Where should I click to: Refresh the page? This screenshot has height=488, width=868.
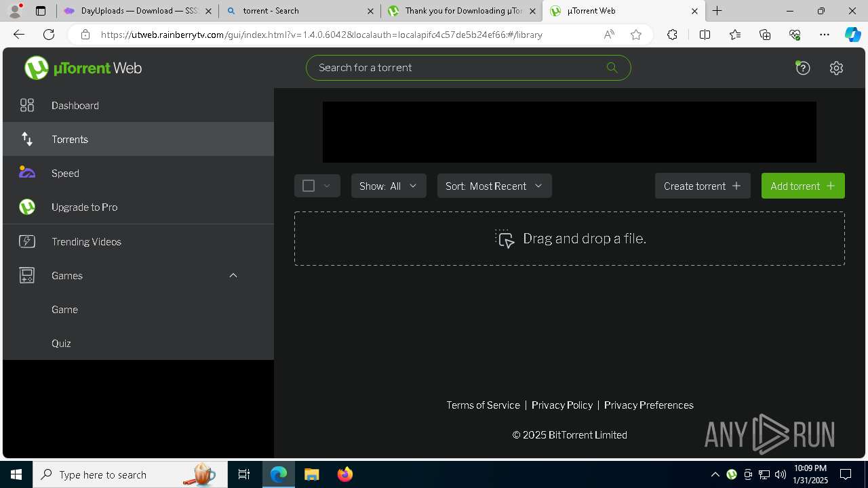(x=49, y=35)
